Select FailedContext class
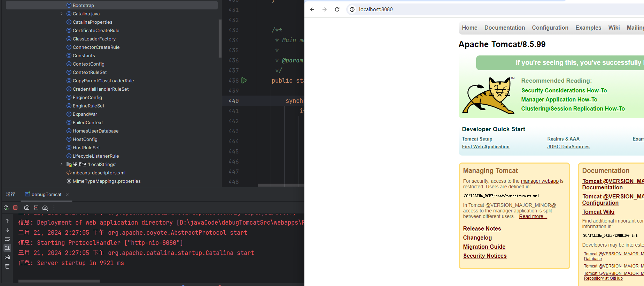Viewport: 644px width, 286px height. [88, 122]
